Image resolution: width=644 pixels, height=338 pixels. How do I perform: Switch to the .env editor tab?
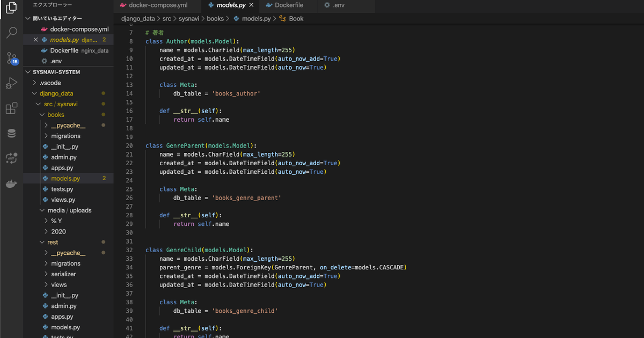point(338,5)
